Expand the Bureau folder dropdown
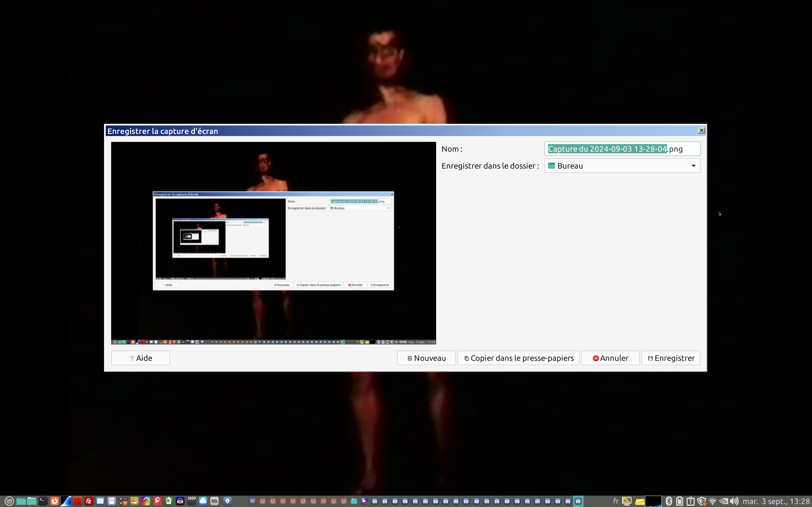The width and height of the screenshot is (812, 507). tap(622, 166)
